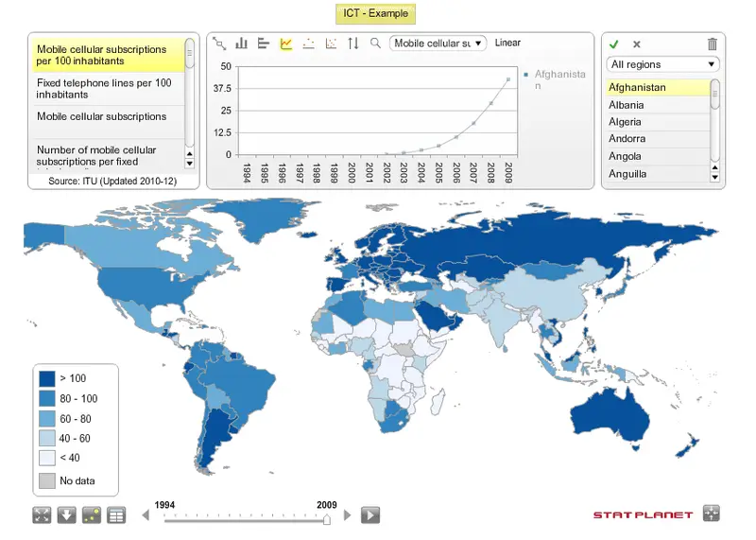The image size is (756, 540).
Task: Select Anguilla in the country list
Action: [x=658, y=174]
